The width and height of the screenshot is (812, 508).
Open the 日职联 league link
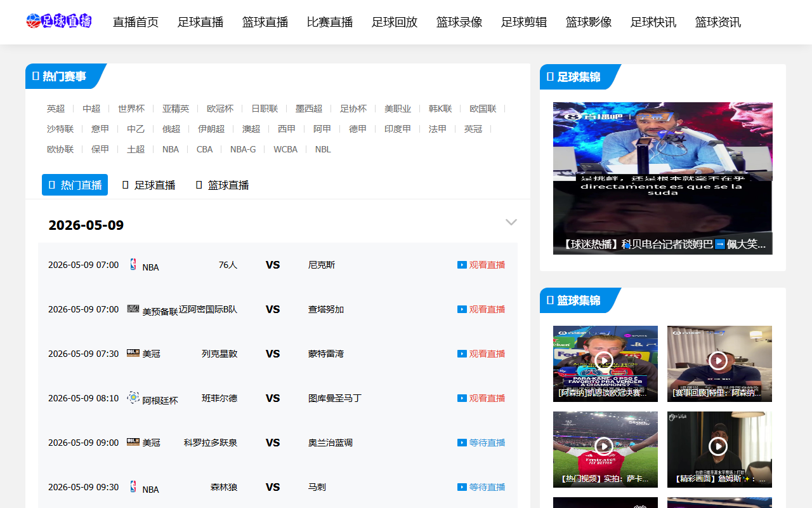265,109
